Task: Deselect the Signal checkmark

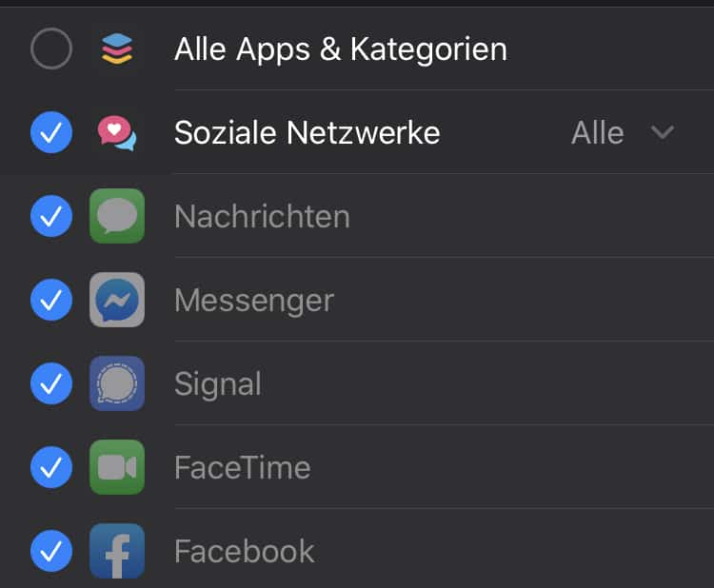Action: [x=51, y=383]
